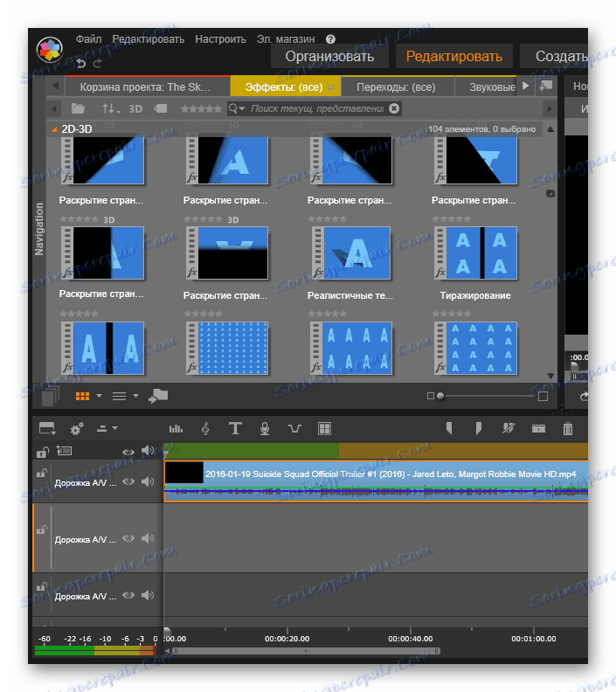Split clip with the razor icon
This screenshot has width=616, height=692.
pyautogui.click(x=509, y=428)
